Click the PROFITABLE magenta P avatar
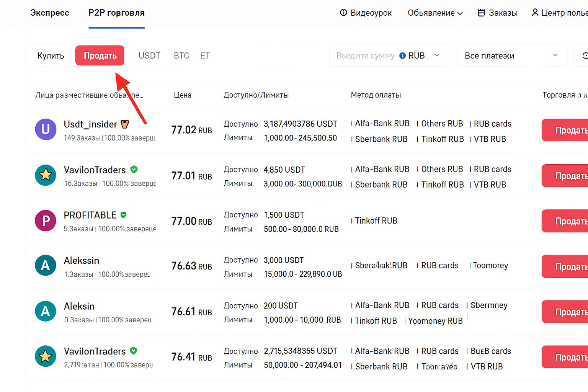588x392 pixels. pyautogui.click(x=46, y=220)
